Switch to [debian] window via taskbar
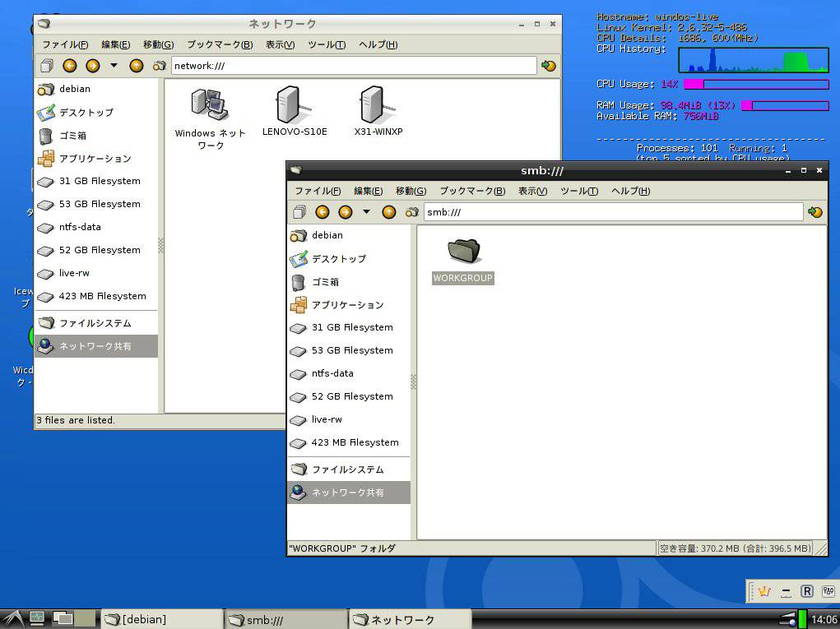 pyautogui.click(x=162, y=619)
